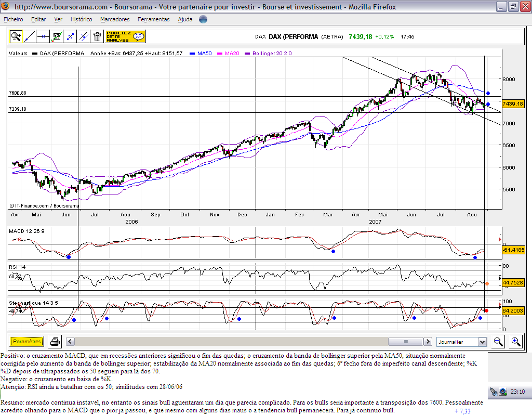532x416 pixels.
Task: Click the MA50 legend label
Action: point(204,54)
